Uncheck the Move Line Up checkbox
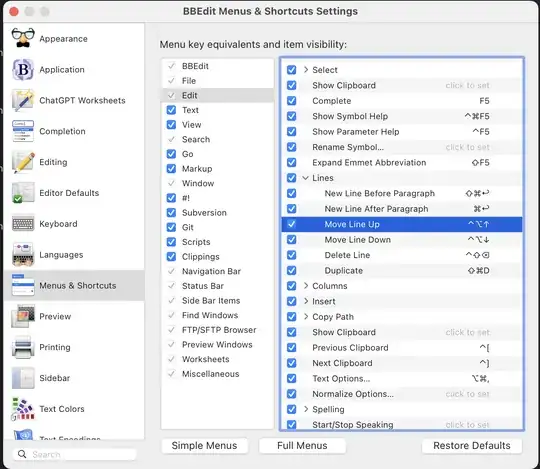 click(x=291, y=224)
